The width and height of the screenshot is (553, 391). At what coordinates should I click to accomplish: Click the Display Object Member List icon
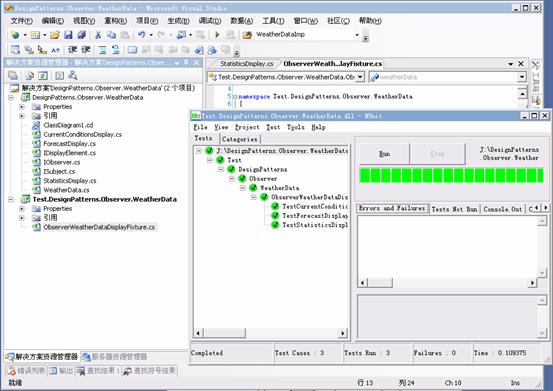click(15, 50)
